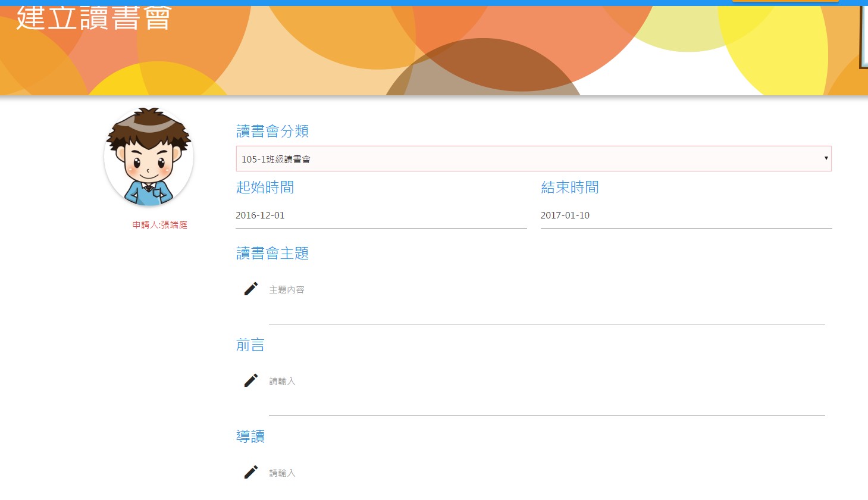The image size is (868, 500).
Task: Click the 讀書會分類 section label
Action: [x=272, y=131]
